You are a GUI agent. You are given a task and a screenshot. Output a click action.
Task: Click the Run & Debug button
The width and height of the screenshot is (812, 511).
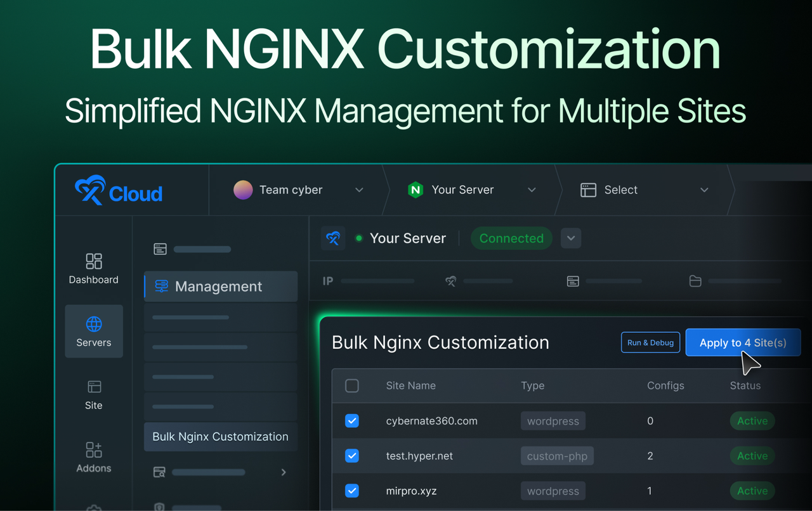650,342
